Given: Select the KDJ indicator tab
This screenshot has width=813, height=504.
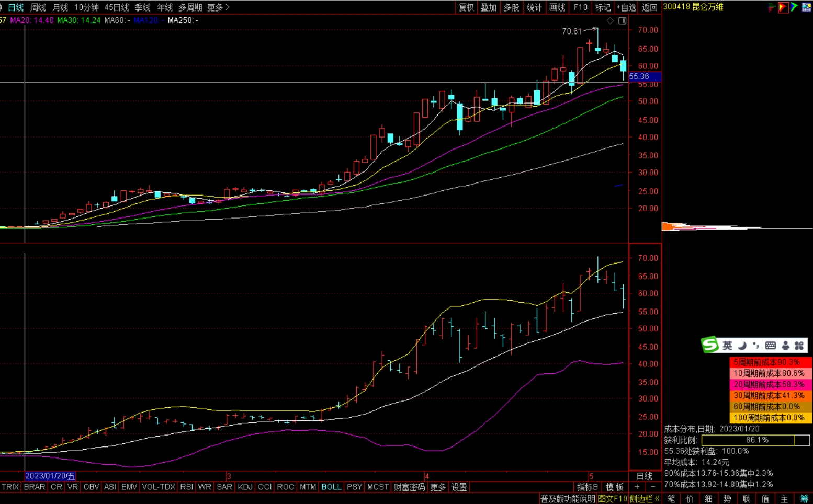Looking at the screenshot, I should tap(245, 487).
